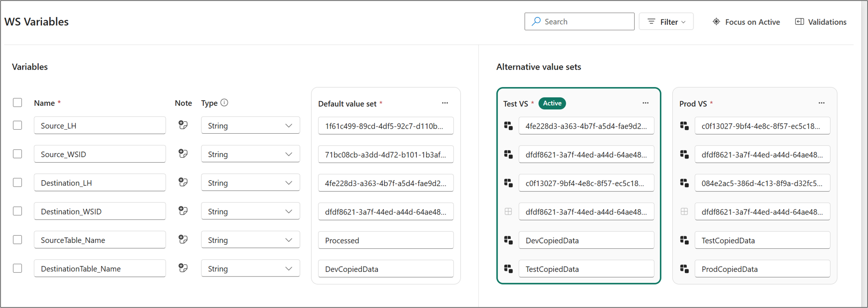Check the Source_LH variable checkbox
The height and width of the screenshot is (308, 868).
click(18, 125)
